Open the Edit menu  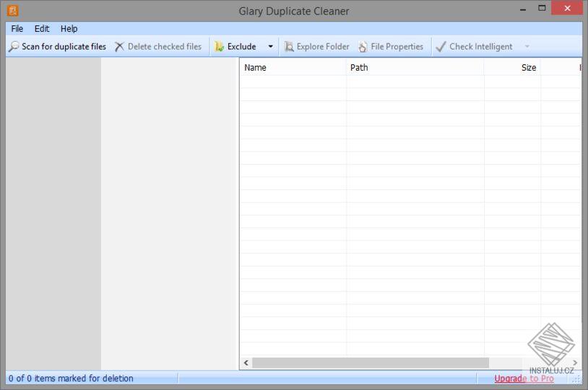click(x=42, y=28)
